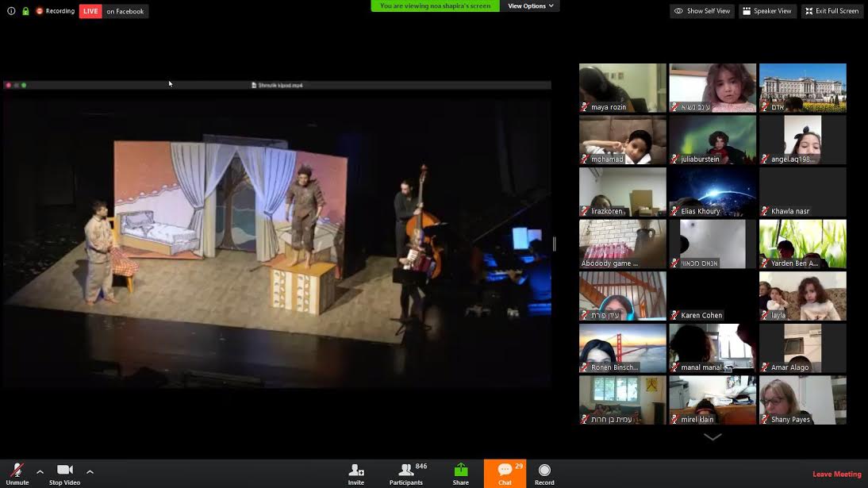Select Elias Khoury's video thumbnail
This screenshot has width=868, height=488.
[712, 192]
